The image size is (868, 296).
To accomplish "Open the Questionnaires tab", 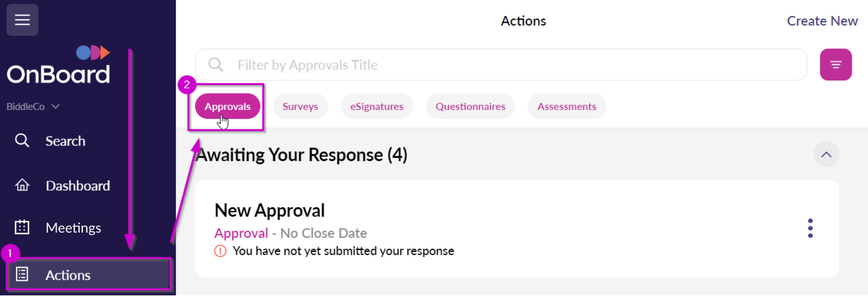I will coord(470,106).
